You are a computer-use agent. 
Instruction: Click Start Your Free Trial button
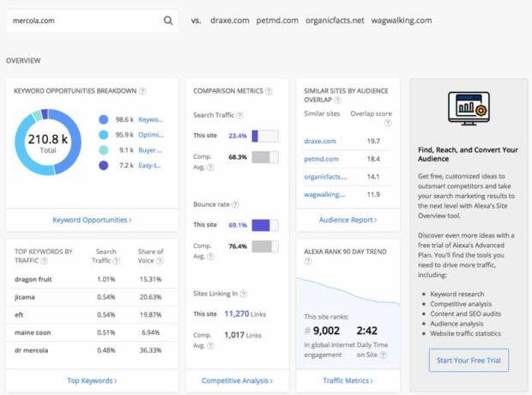469,360
